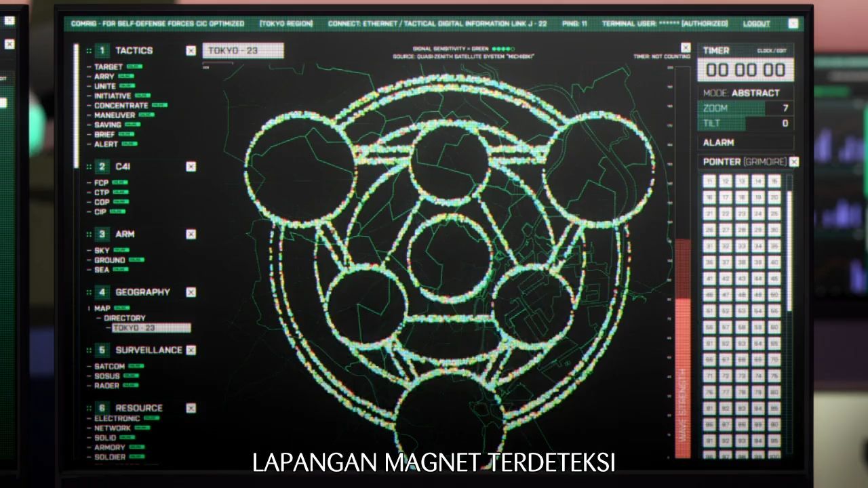Select the COP entry under C4I
This screenshot has height=488, width=868.
[x=102, y=202]
